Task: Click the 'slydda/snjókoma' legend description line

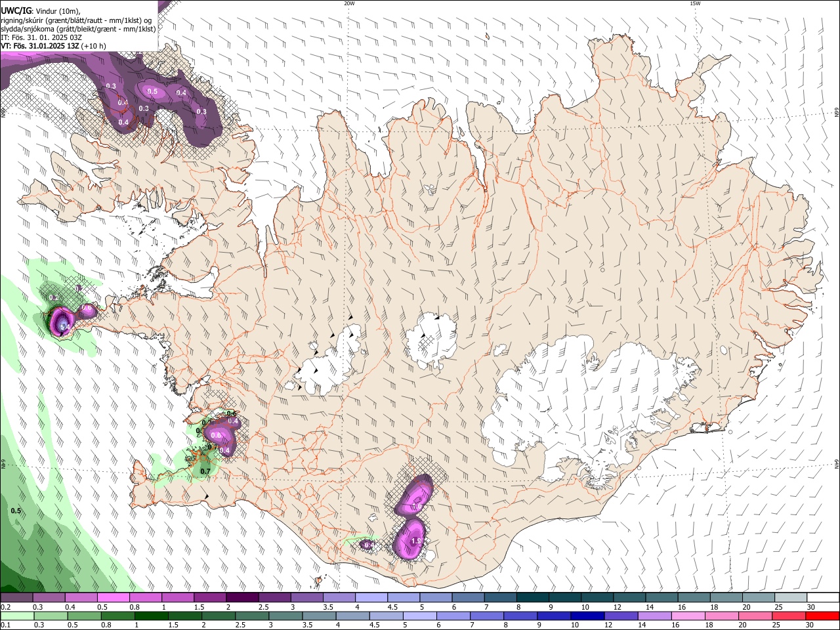Action: [78, 29]
